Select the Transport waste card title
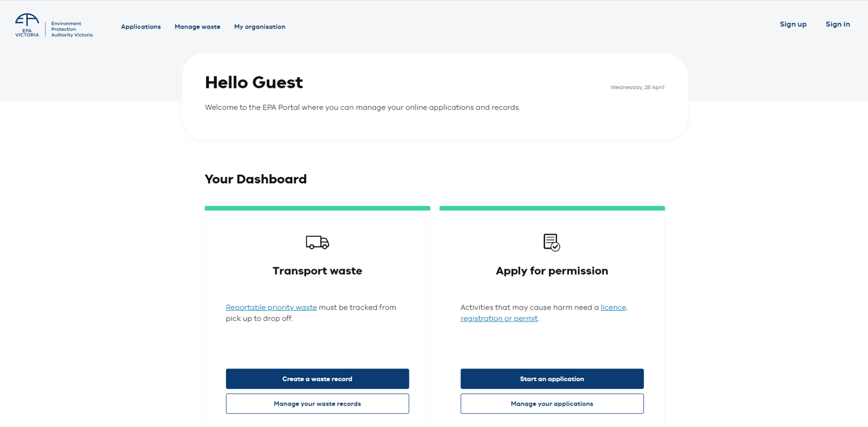 [317, 271]
